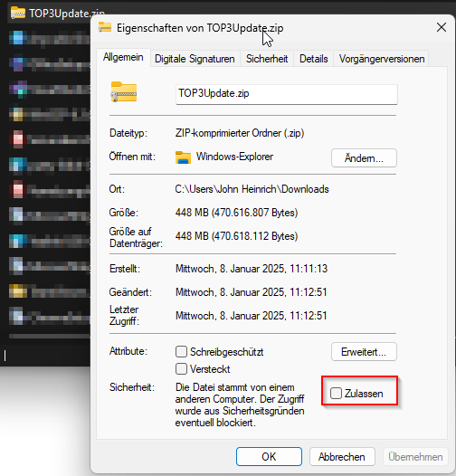Confirm the dialog with OK
Screen dimensions: 456x476
coord(269,456)
